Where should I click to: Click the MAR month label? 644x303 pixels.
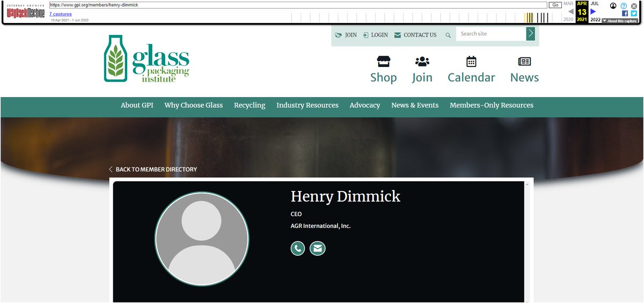568,4
